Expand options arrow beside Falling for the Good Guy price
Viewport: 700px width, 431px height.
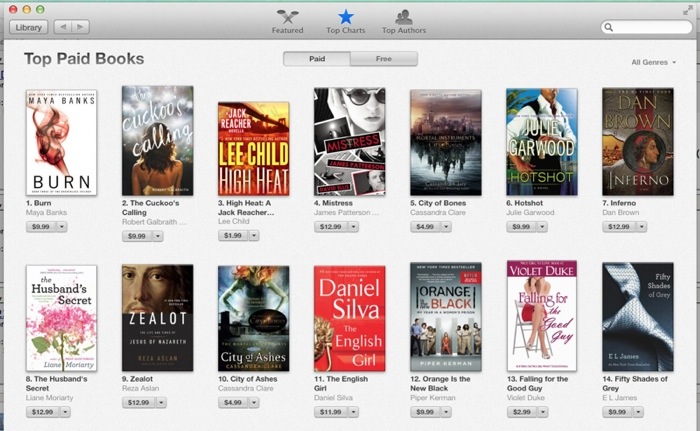click(x=542, y=412)
